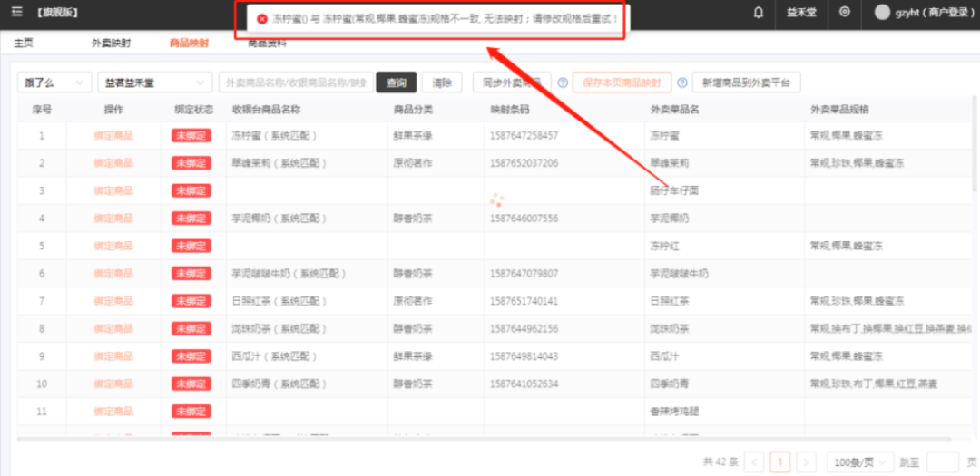Click 绑定商品 for row 9 西瓜汁
Viewport: 980px width, 476px height.
pyautogui.click(x=113, y=356)
